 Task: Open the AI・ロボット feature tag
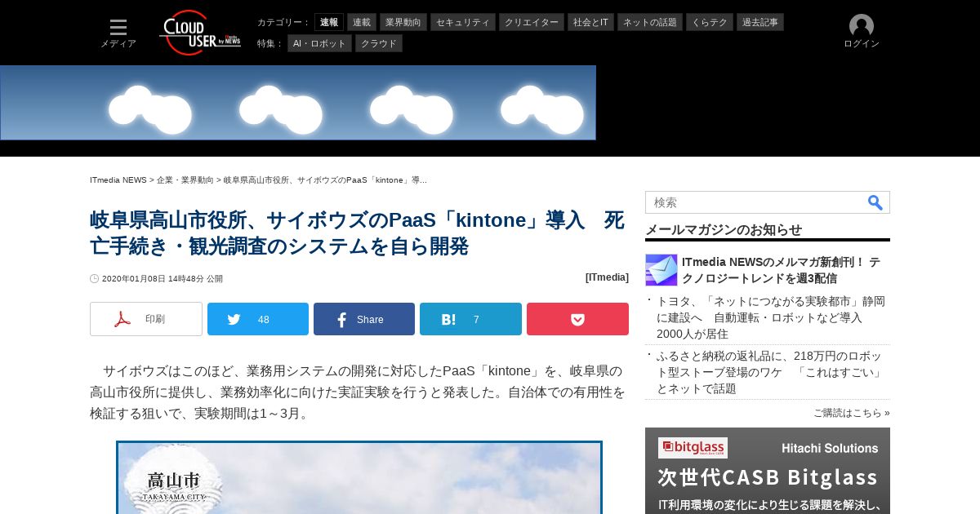pyautogui.click(x=320, y=43)
